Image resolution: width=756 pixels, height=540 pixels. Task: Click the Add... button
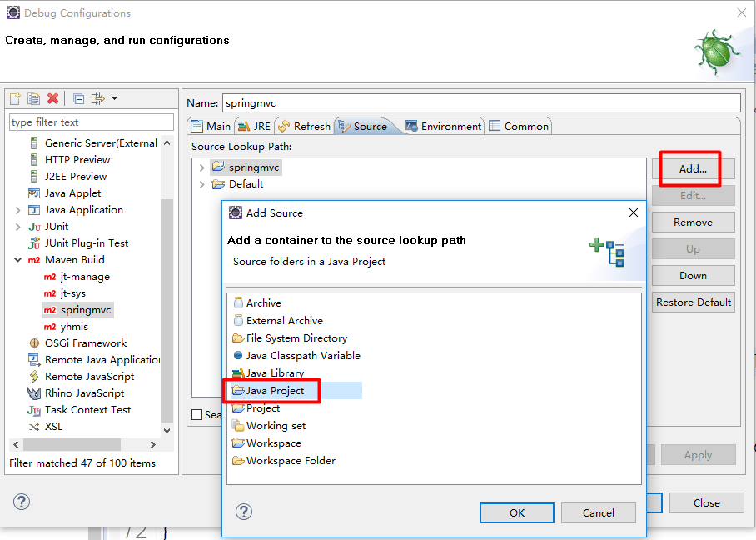coord(693,169)
